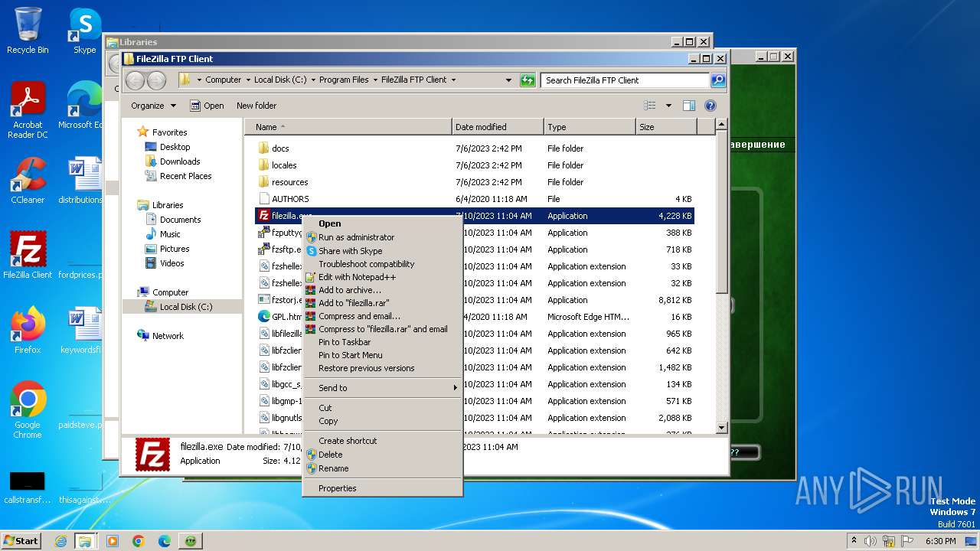This screenshot has height=551, width=980.
Task: Open the media player from the taskbar
Action: click(113, 541)
